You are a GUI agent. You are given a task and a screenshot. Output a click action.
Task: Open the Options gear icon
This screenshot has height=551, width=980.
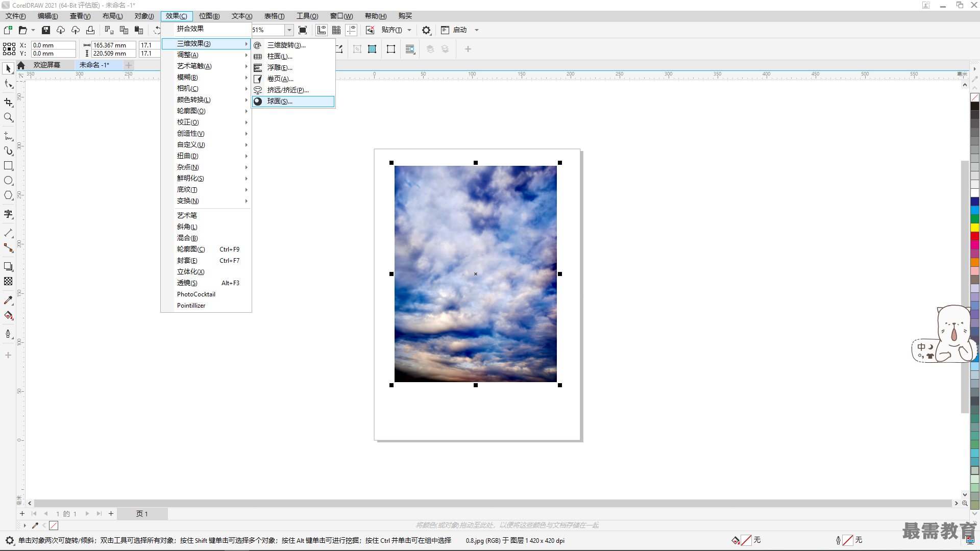pos(426,30)
